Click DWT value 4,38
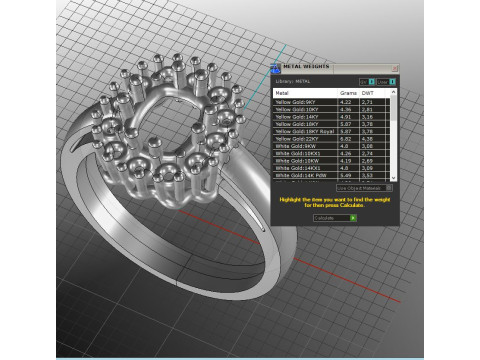The image size is (480, 360). (x=367, y=139)
